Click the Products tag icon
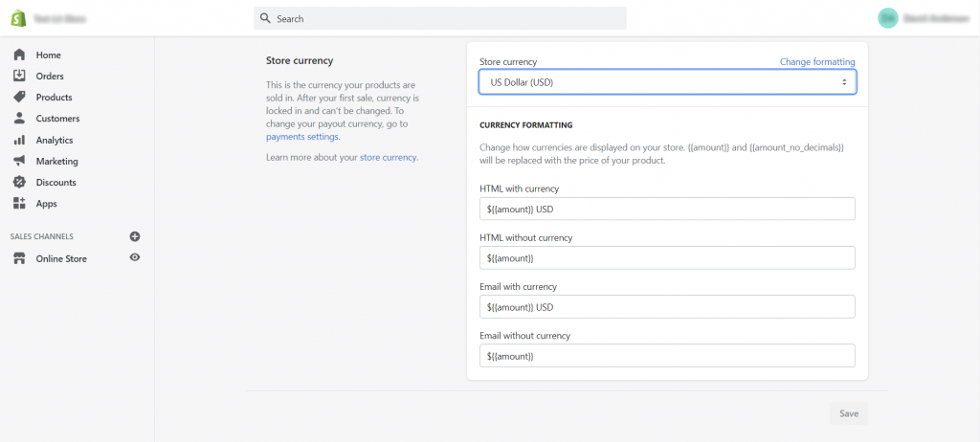 [19, 97]
